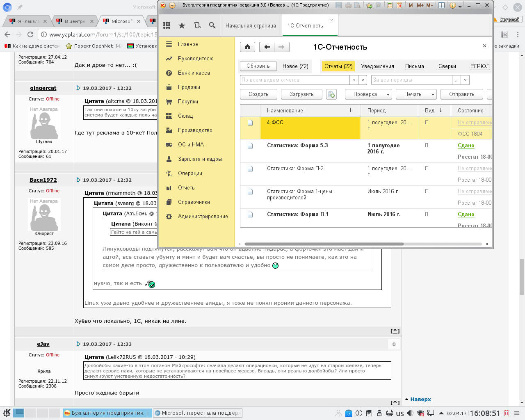Click the M- memory subtract button

[430, 5]
